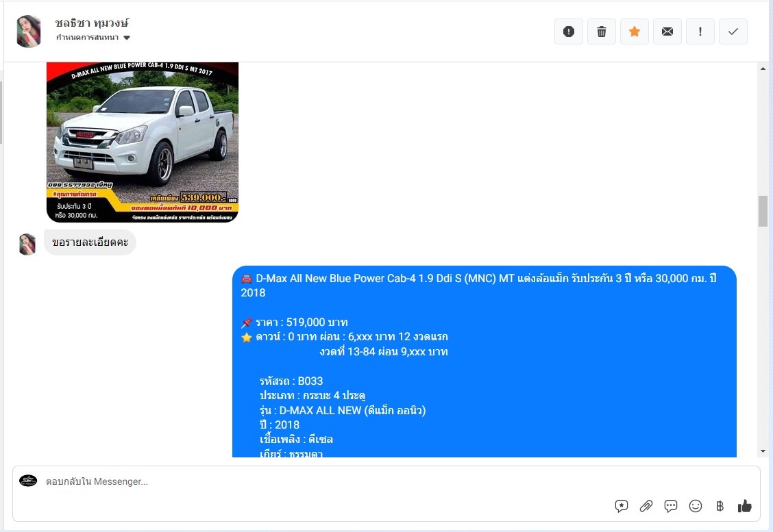773x532 pixels.
Task: Send a thumbs-up like
Action: tap(744, 506)
